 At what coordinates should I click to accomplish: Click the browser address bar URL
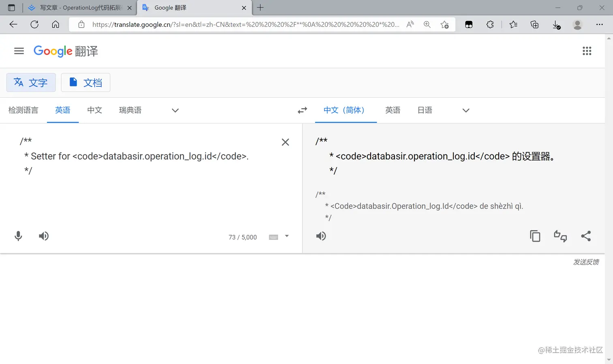pyautogui.click(x=246, y=24)
